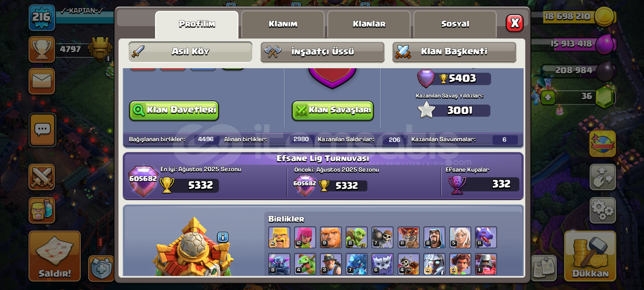
Task: Click the Town Hall info icon
Action: 223,237
